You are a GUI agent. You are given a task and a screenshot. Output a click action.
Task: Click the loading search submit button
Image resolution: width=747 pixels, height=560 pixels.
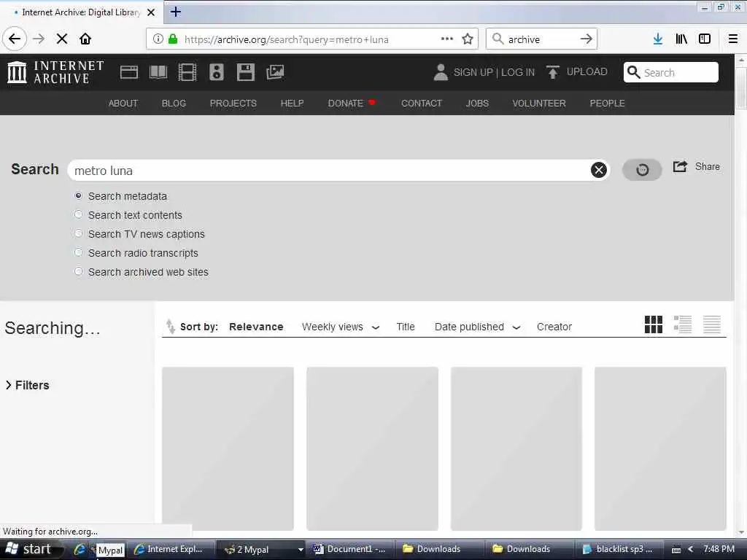click(642, 170)
